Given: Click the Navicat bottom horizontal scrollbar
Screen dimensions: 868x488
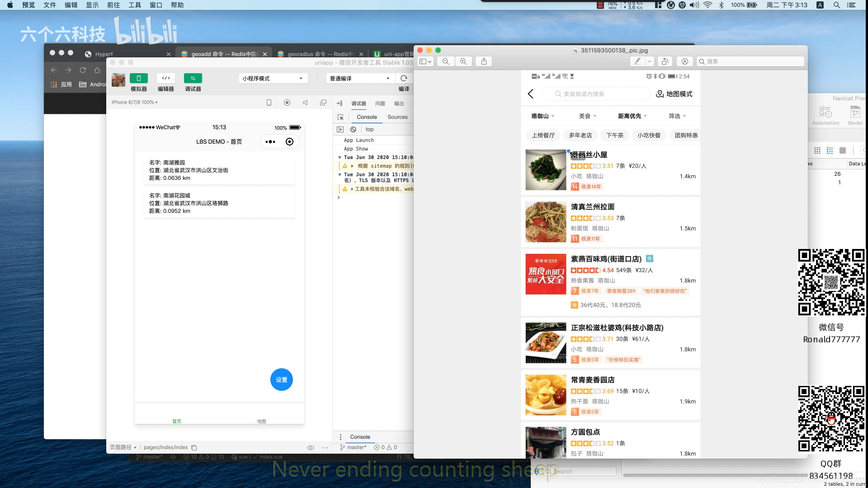Looking at the screenshot, I should pyautogui.click(x=714, y=475).
